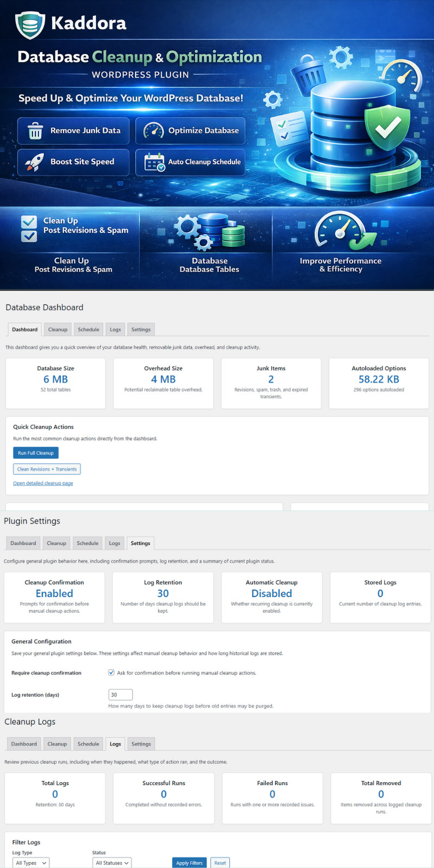This screenshot has height=868, width=434.
Task: Click the gears and database icon above Database Tables
Action: 209,232
